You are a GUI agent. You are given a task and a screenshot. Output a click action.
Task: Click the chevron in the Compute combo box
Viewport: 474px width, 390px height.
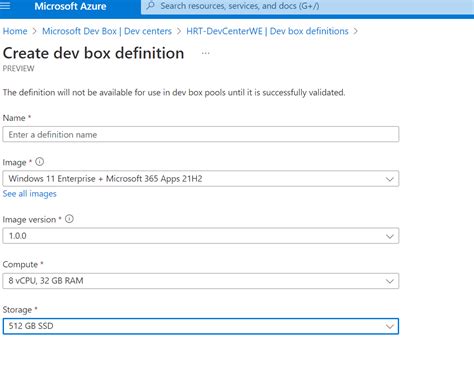390,281
